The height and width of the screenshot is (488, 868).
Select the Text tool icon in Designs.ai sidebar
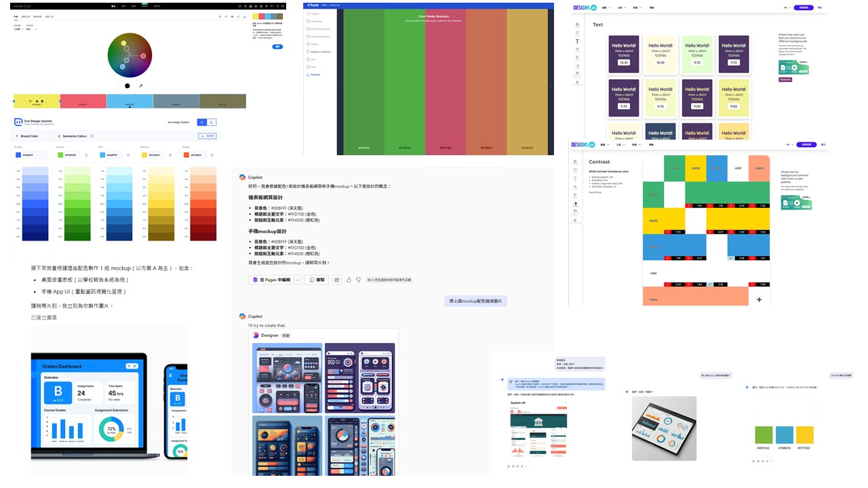(x=577, y=41)
